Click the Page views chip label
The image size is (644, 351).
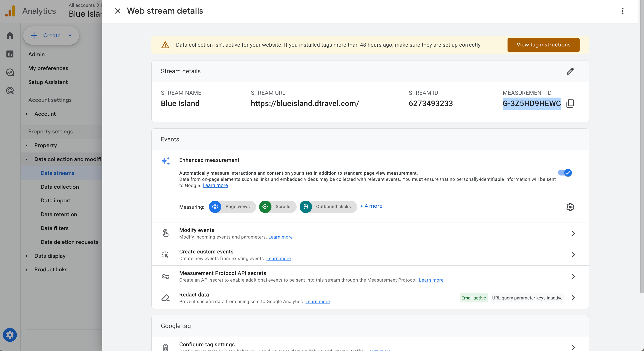coord(237,206)
